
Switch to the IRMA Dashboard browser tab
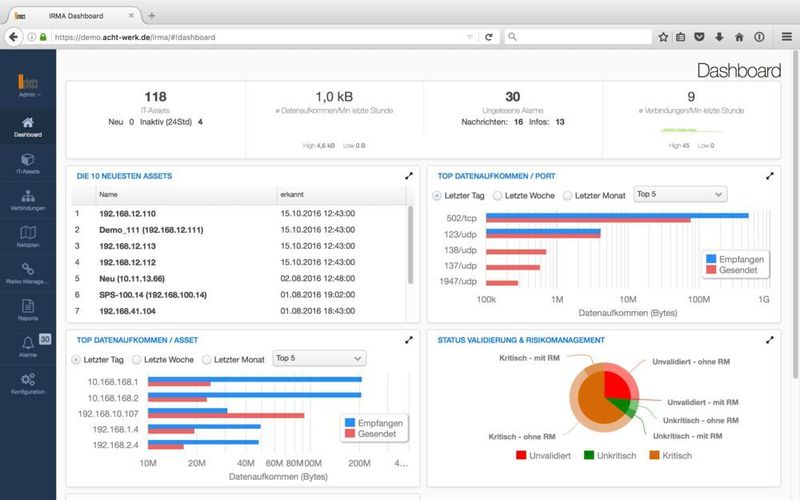(80, 15)
